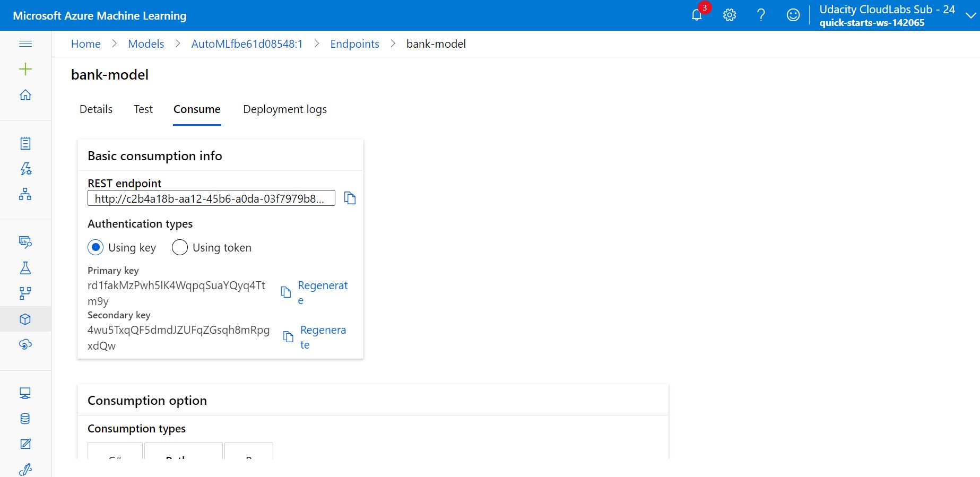Image resolution: width=980 pixels, height=477 pixels.
Task: Go to Models in the breadcrumb
Action: click(146, 44)
